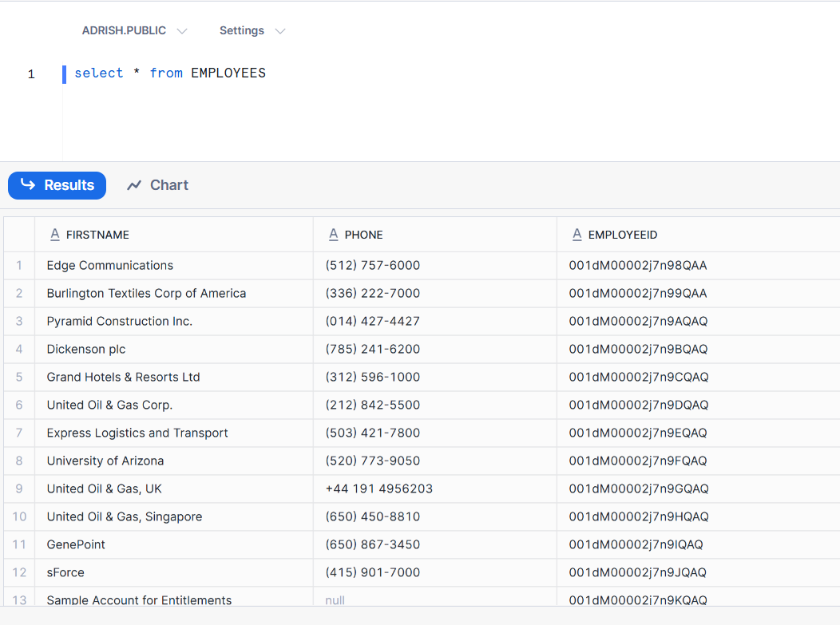The height and width of the screenshot is (625, 840).
Task: Click the Chart line graph icon
Action: point(134,185)
